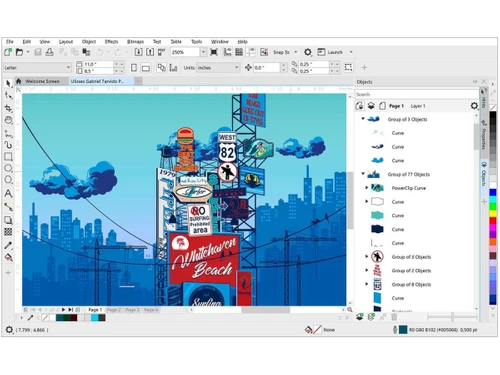Select the Polygon tool
This screenshot has width=500, height=375.
point(8,180)
